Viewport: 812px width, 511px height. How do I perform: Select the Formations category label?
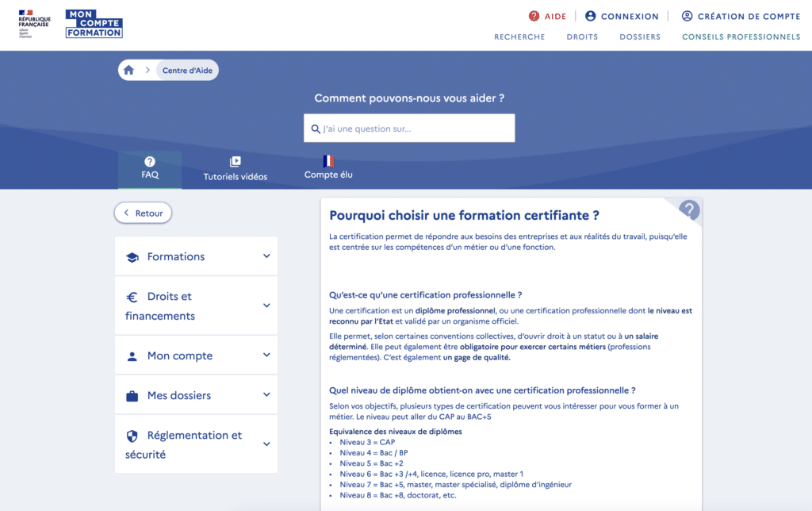pos(175,256)
